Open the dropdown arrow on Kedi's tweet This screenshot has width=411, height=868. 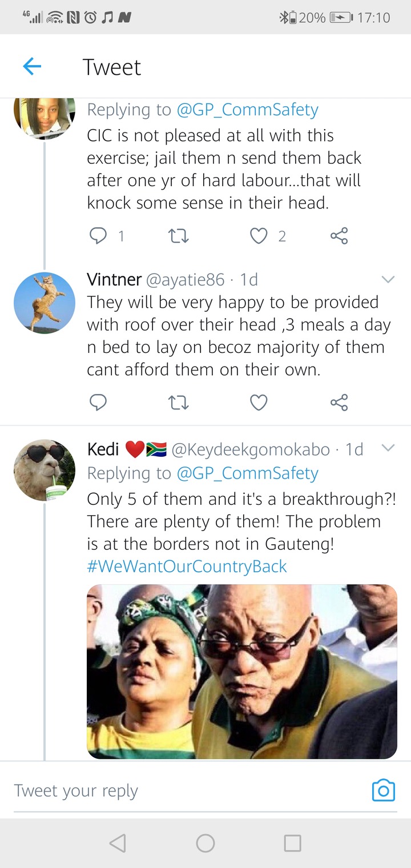tap(388, 448)
